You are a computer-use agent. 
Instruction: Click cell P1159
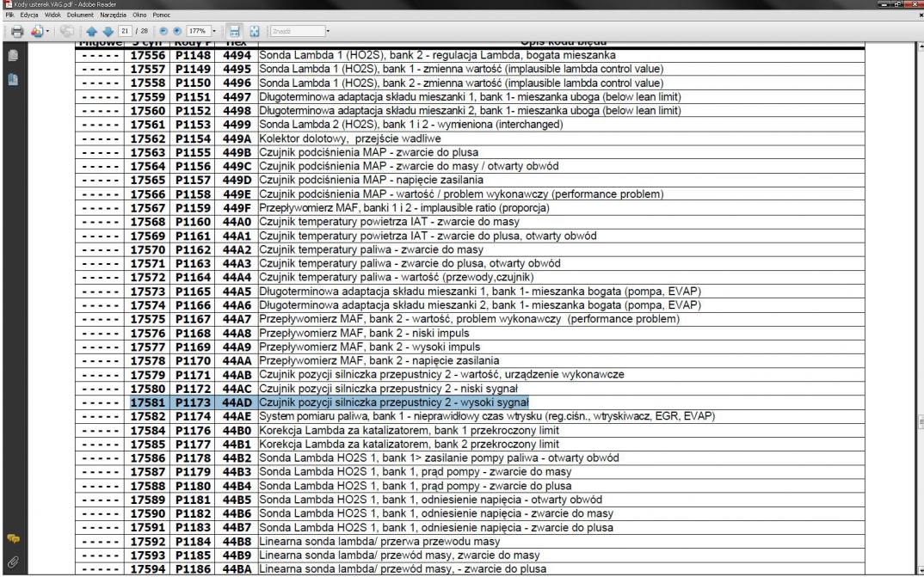(x=193, y=208)
